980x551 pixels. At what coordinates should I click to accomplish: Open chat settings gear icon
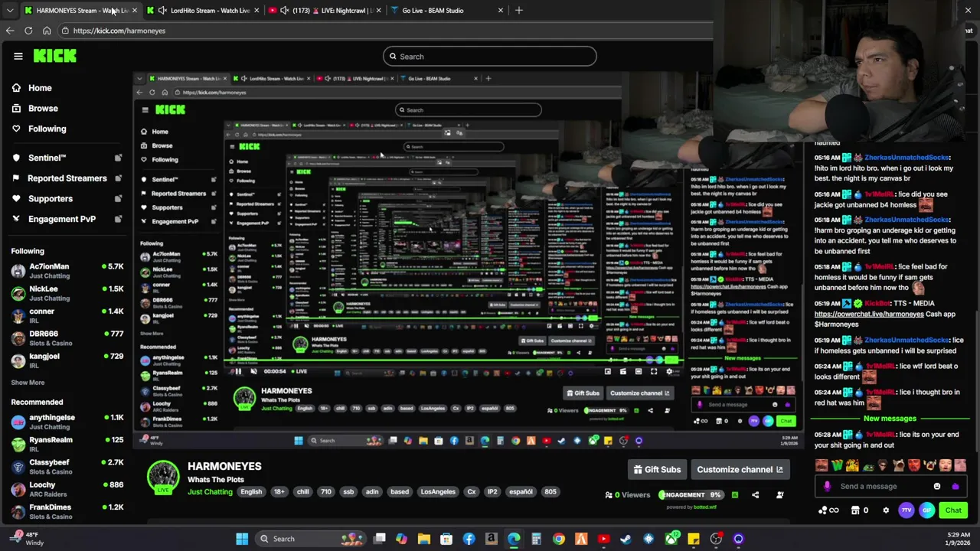(x=886, y=510)
